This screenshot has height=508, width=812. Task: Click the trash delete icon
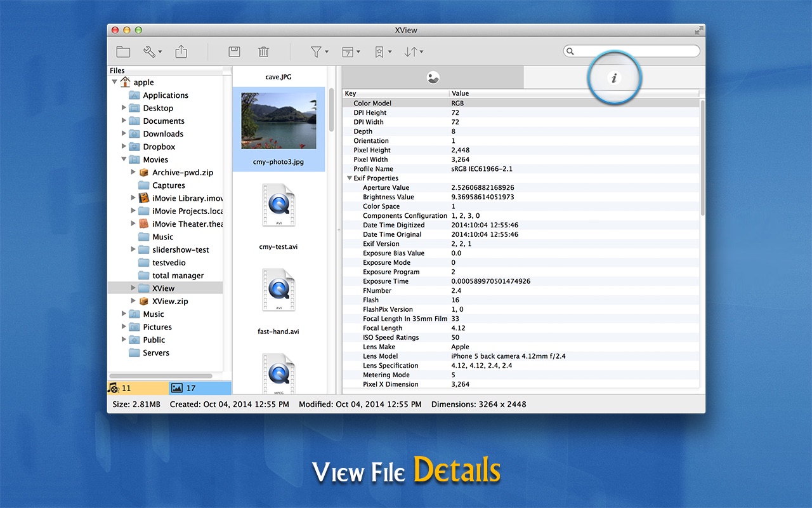[264, 52]
